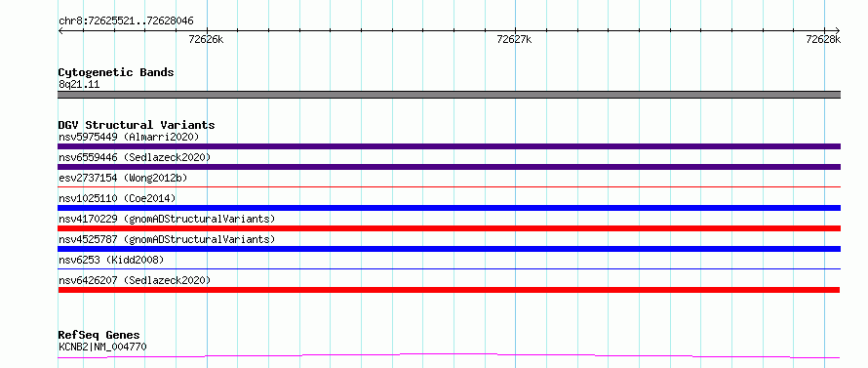The image size is (868, 368).
Task: Click the 72627k ruler tick label
Action: [x=514, y=39]
